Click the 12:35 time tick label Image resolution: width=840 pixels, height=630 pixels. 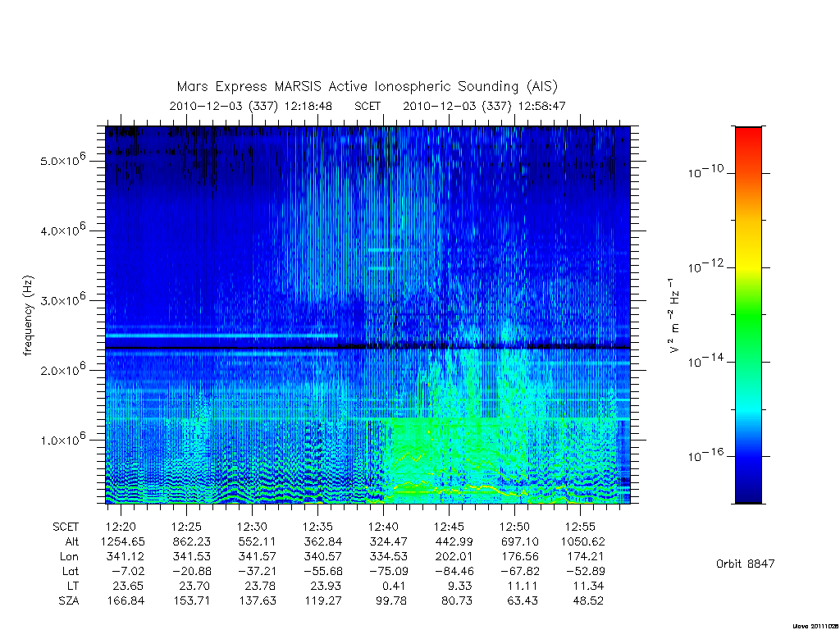coord(317,527)
